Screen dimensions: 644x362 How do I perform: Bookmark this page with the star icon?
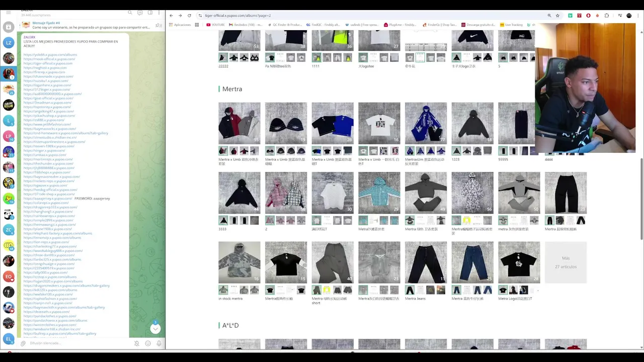(557, 16)
